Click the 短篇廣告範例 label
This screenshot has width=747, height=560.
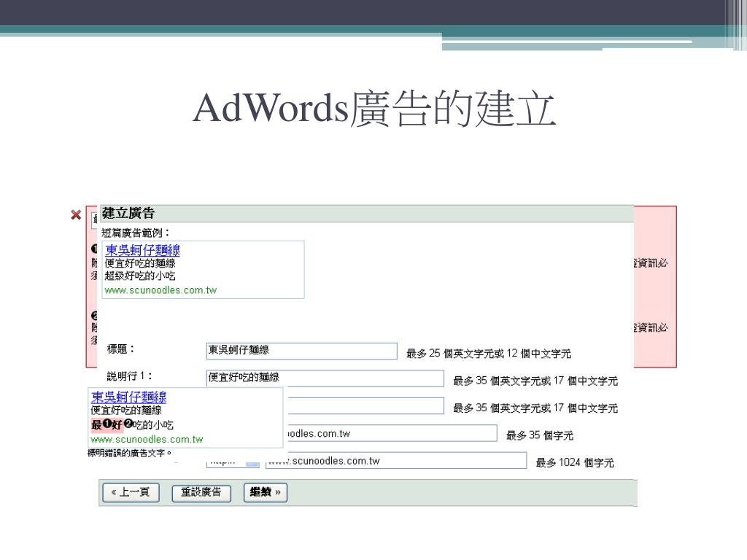point(135,233)
